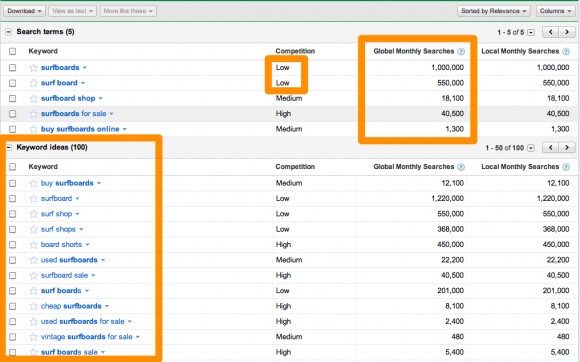Screen dimensions: 580x362
Task: Open the 'More like these' dropdown
Action: pyautogui.click(x=128, y=11)
